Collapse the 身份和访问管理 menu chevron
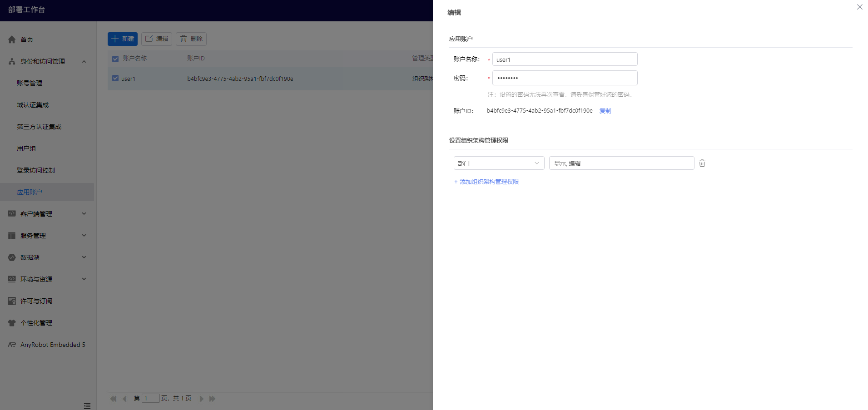 tap(84, 61)
